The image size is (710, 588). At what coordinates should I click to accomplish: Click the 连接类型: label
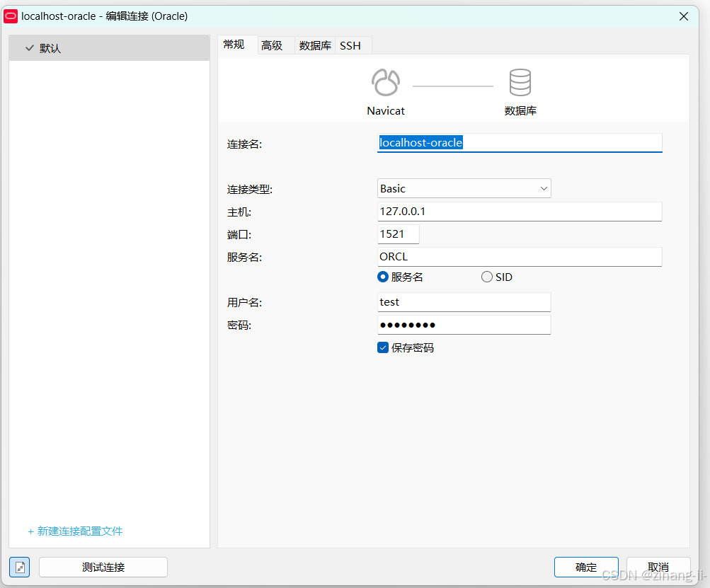click(x=249, y=189)
